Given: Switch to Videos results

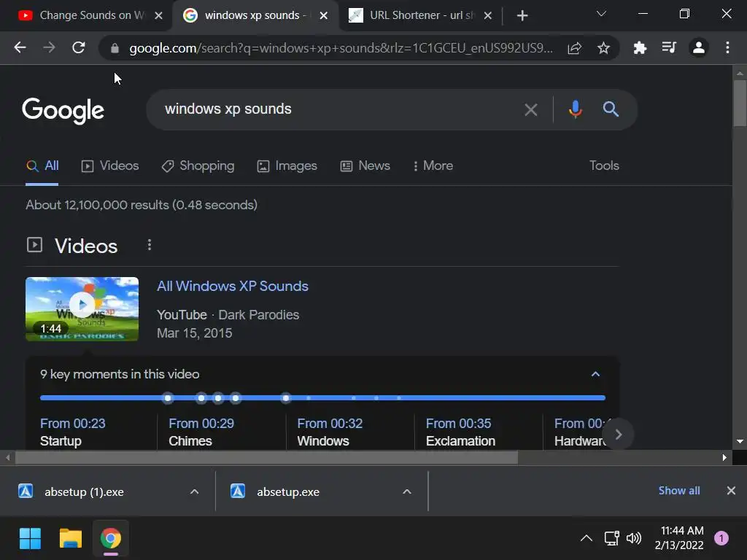Looking at the screenshot, I should [110, 166].
